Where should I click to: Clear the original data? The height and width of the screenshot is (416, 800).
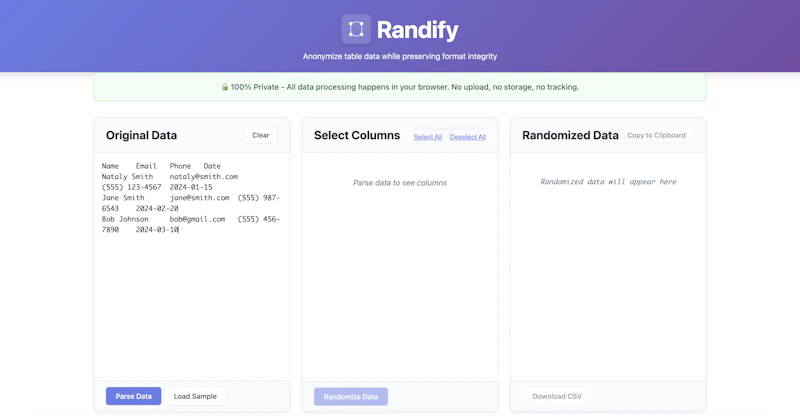(x=261, y=135)
